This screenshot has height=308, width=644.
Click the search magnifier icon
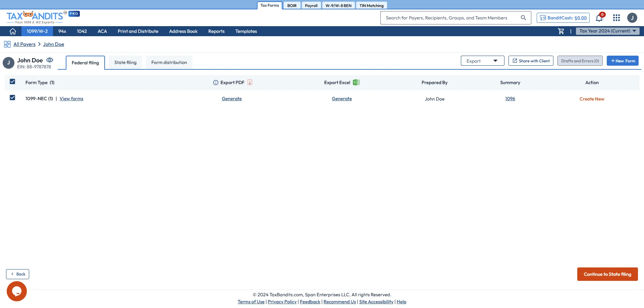click(x=524, y=17)
